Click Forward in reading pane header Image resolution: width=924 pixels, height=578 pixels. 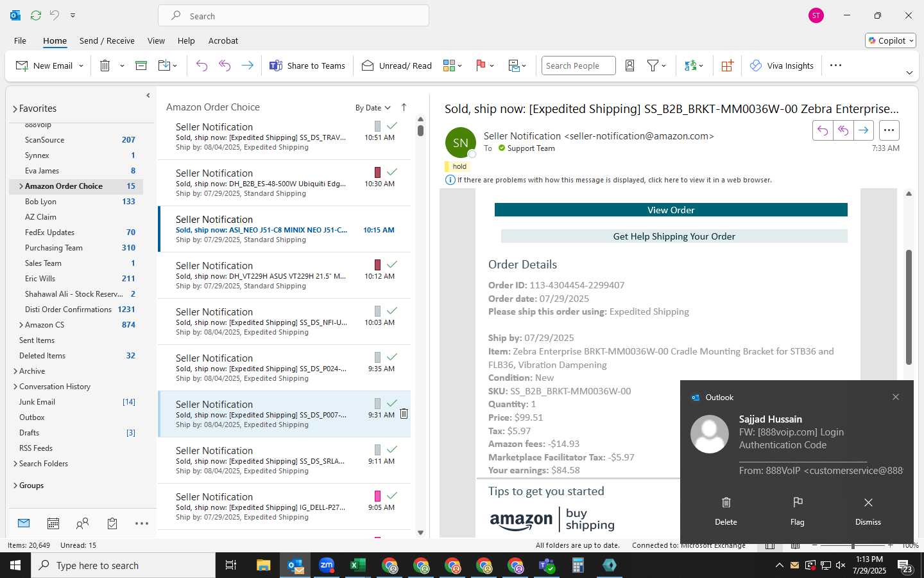(x=864, y=130)
